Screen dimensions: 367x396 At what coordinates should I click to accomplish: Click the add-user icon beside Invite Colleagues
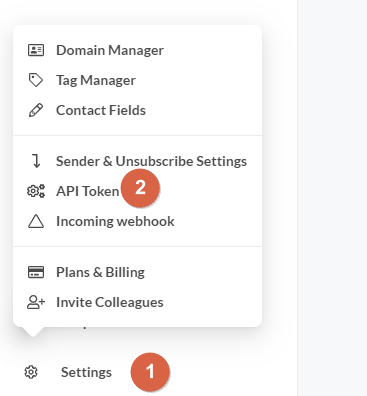pyautogui.click(x=36, y=302)
